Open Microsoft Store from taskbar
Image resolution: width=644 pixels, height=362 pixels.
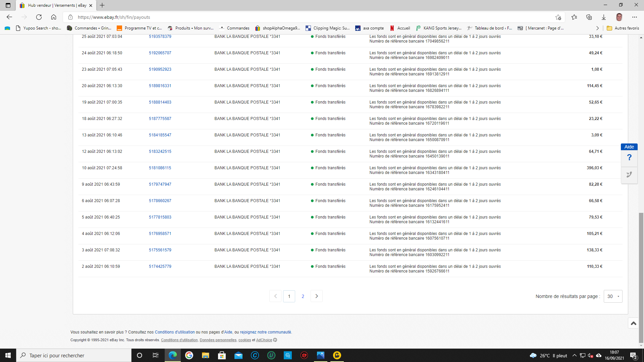point(222,355)
